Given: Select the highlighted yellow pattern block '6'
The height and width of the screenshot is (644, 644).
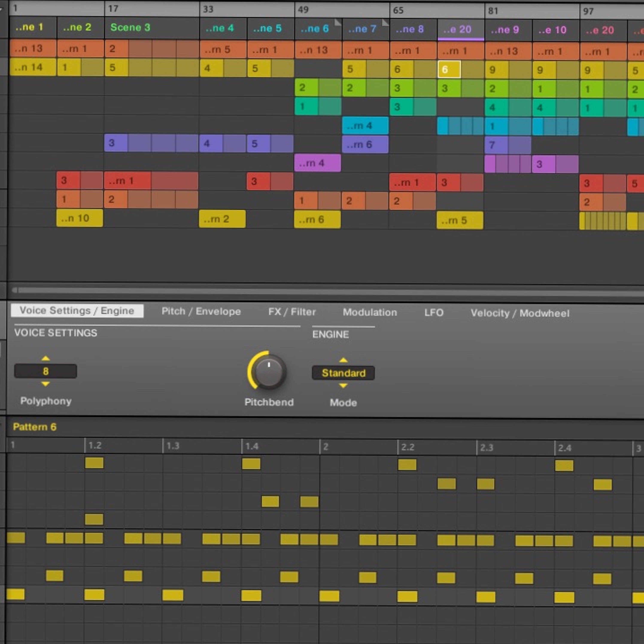Looking at the screenshot, I should (x=449, y=69).
